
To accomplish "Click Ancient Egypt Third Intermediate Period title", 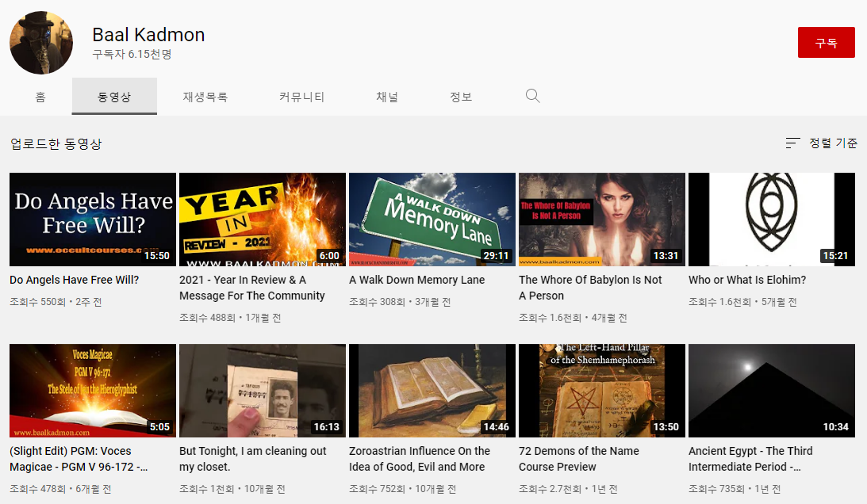I will tap(750, 459).
